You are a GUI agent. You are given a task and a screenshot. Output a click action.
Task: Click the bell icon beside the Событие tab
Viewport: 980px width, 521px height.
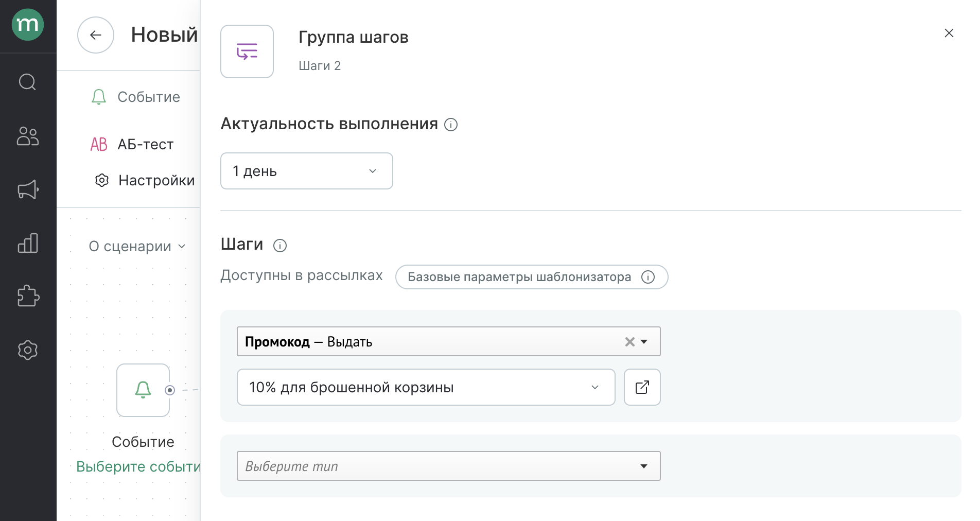99,97
